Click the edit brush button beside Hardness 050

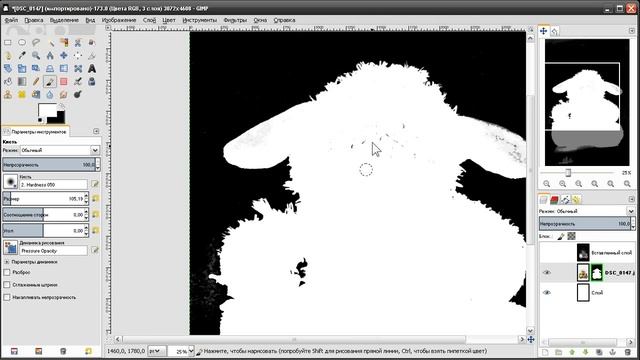[95, 184]
